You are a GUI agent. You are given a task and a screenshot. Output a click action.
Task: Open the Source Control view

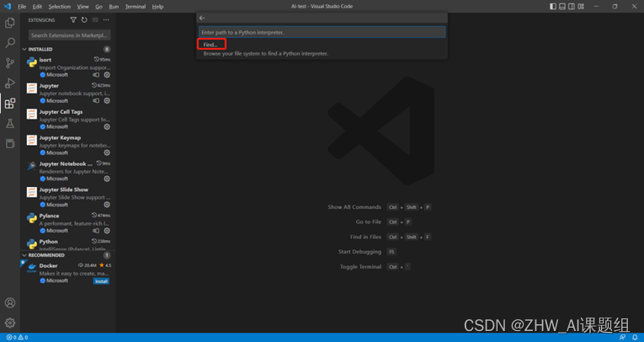[10, 63]
